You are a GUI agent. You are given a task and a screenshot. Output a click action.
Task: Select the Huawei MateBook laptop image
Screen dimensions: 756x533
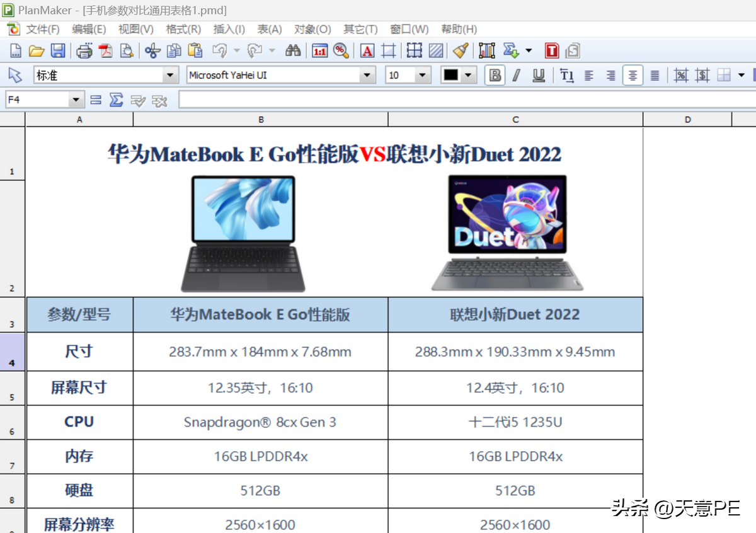click(243, 234)
